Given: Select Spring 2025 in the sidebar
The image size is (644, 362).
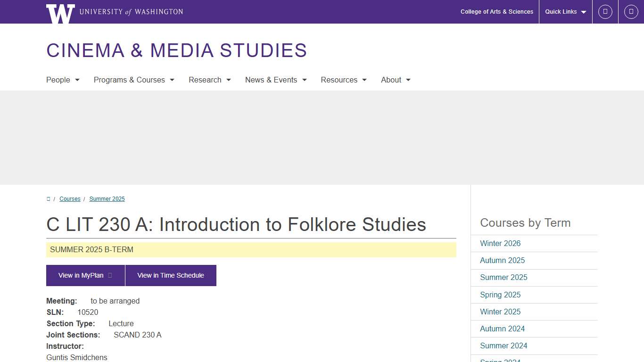Looking at the screenshot, I should [x=500, y=295].
